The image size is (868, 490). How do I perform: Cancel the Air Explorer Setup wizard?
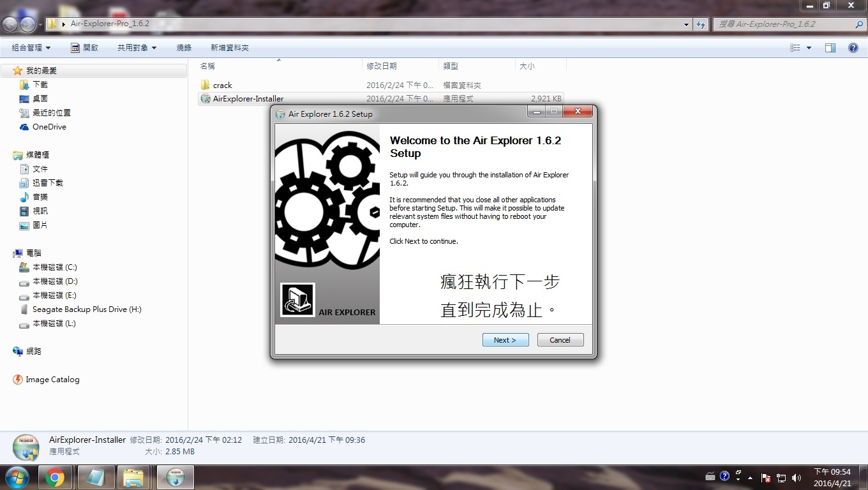coord(560,340)
